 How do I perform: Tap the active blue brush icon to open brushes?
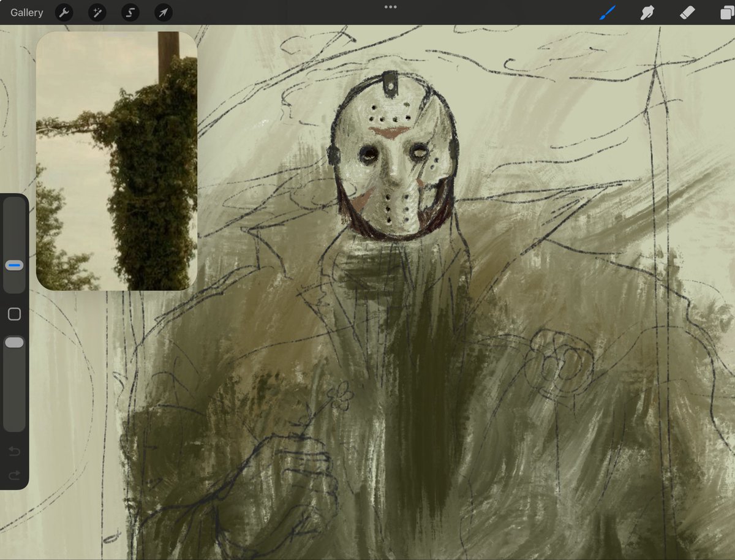click(608, 12)
